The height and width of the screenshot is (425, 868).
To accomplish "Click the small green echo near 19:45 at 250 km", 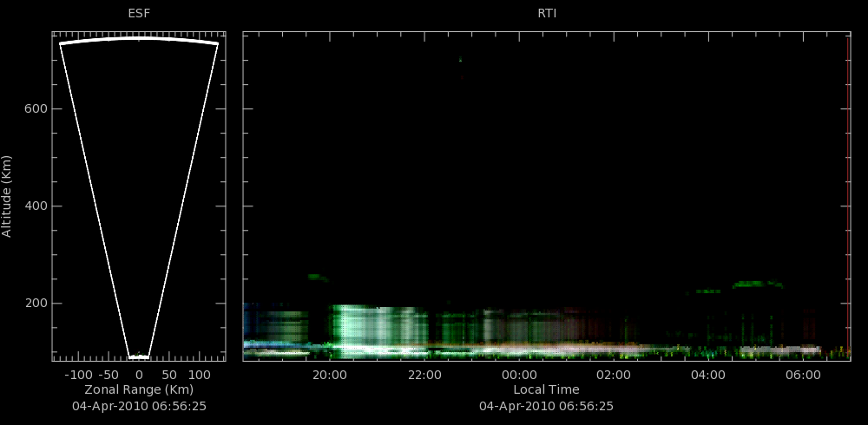I will (x=318, y=278).
